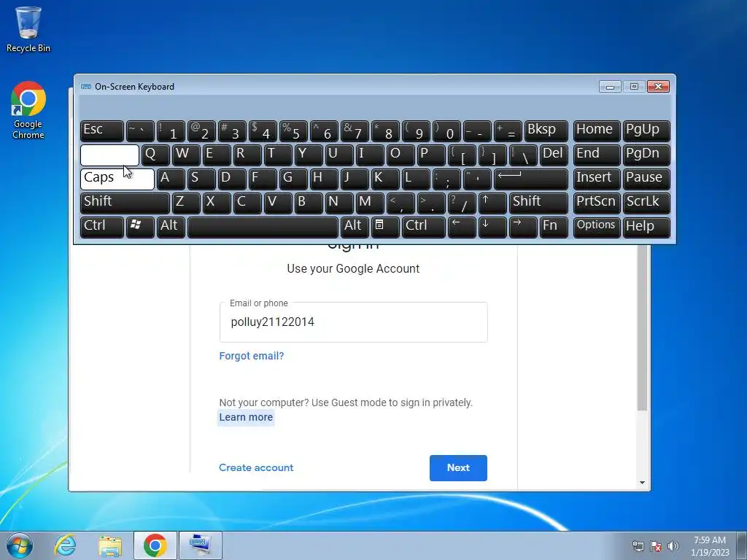Launch Internet Explorer from the taskbar

(65, 545)
